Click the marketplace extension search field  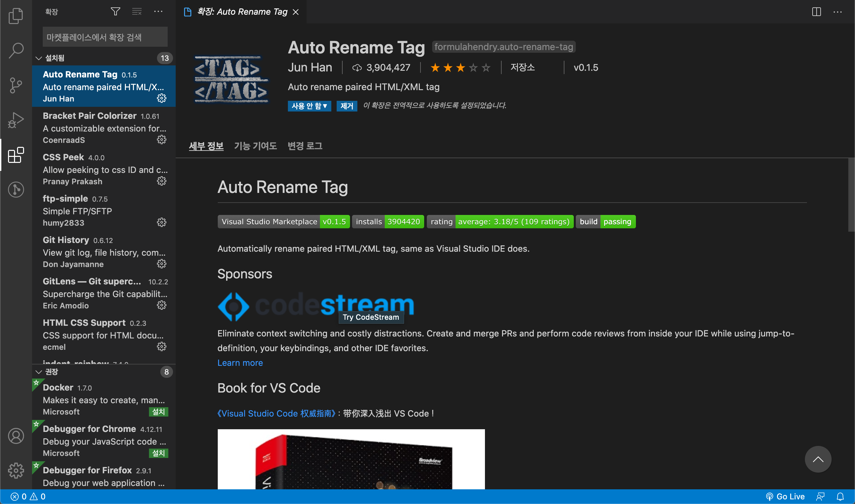(105, 37)
